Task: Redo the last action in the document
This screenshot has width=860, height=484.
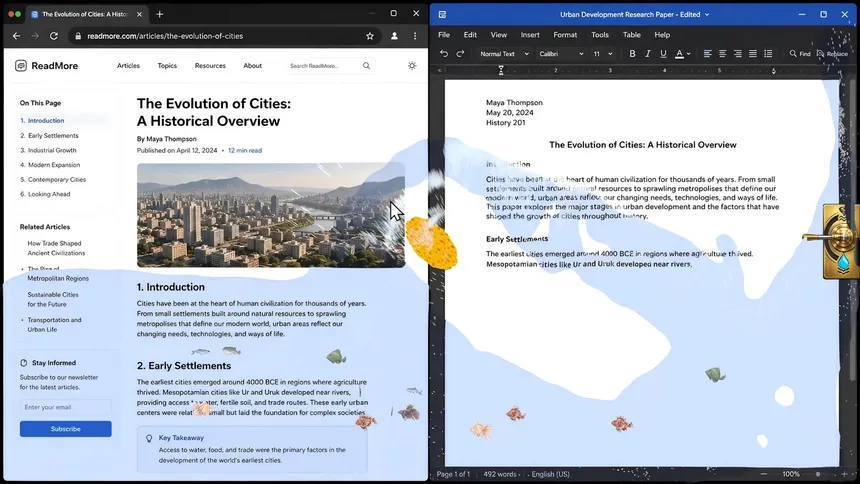Action: click(x=460, y=54)
